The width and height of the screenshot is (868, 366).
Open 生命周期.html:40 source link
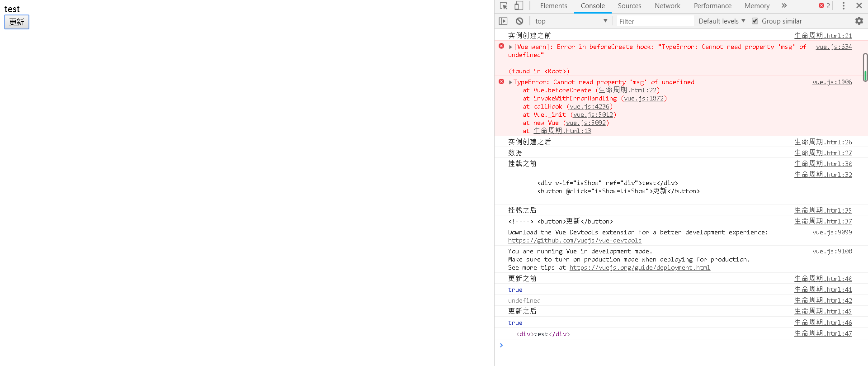(823, 279)
